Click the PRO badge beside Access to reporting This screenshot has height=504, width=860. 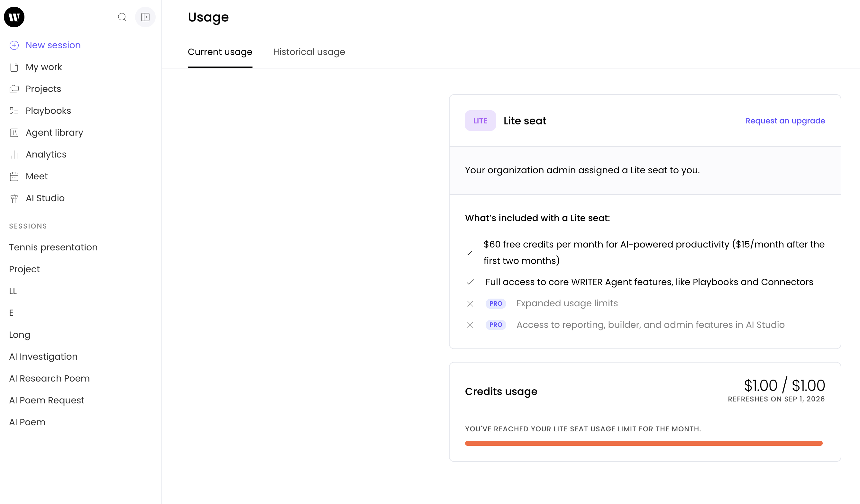tap(496, 325)
